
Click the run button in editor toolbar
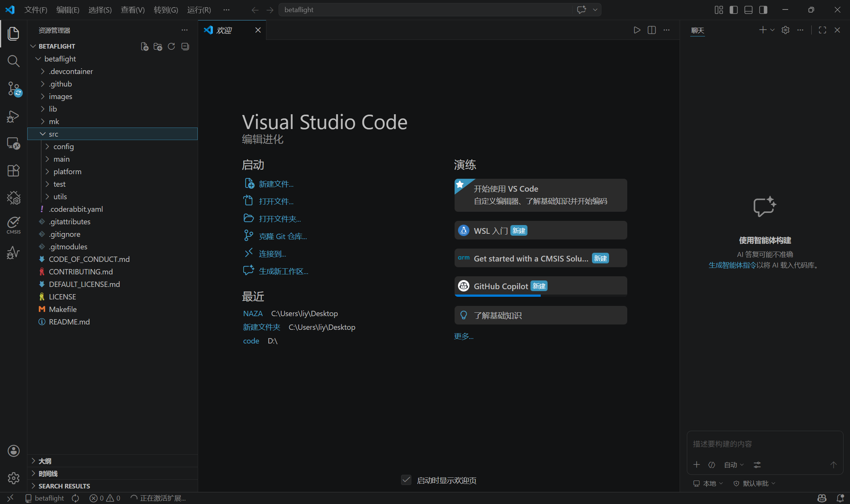pos(637,30)
